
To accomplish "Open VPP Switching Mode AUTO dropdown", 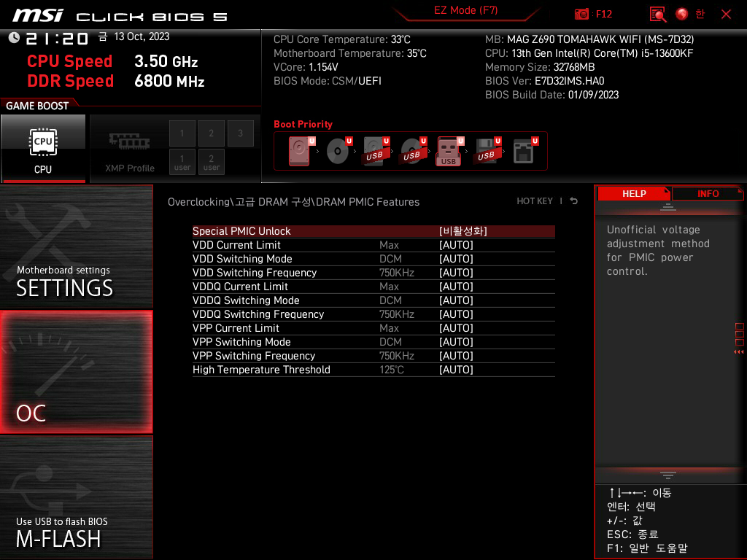I will point(456,341).
